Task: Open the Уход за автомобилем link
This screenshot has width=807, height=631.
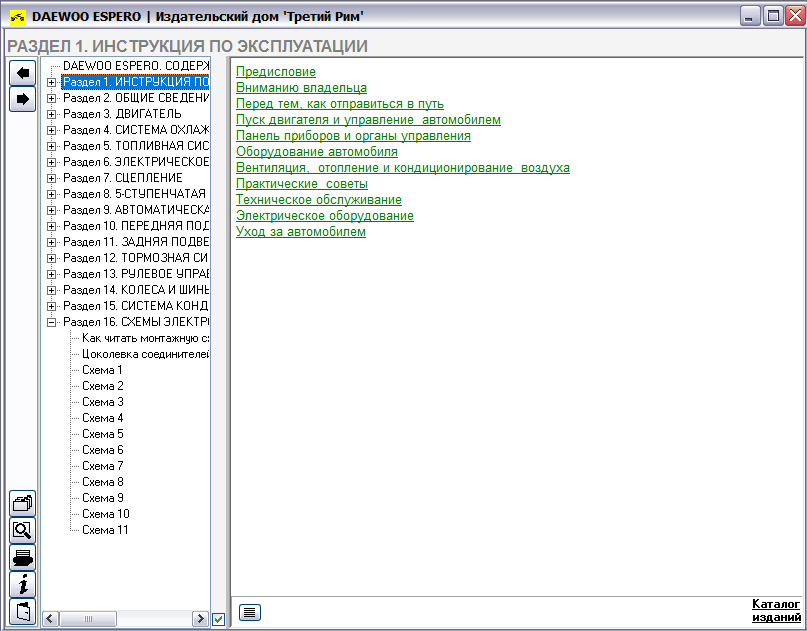Action: [x=301, y=232]
